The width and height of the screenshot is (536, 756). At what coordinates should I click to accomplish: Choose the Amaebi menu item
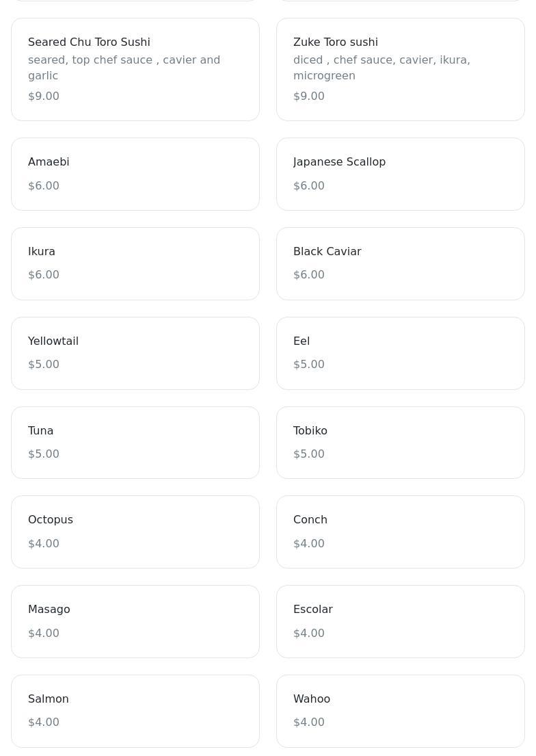coord(135,174)
